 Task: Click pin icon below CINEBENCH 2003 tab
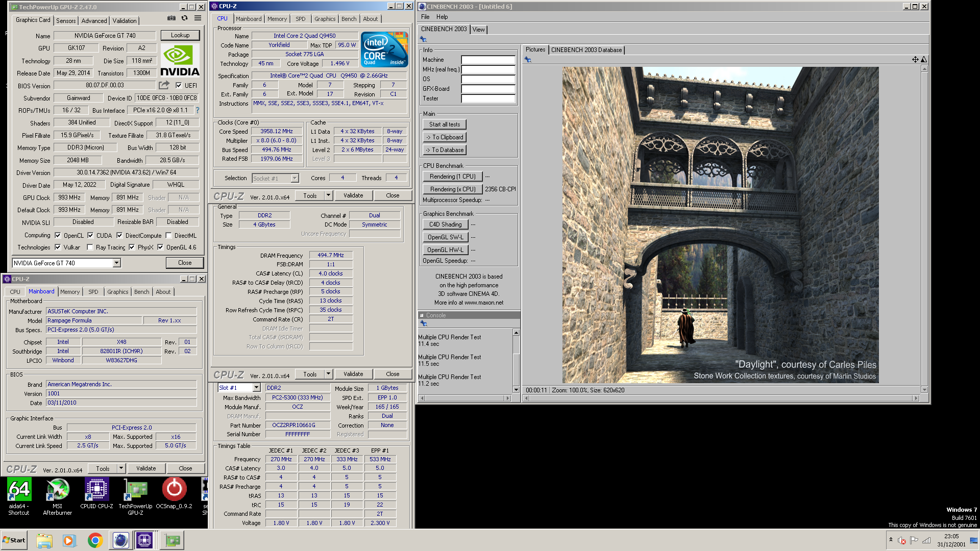click(x=423, y=39)
